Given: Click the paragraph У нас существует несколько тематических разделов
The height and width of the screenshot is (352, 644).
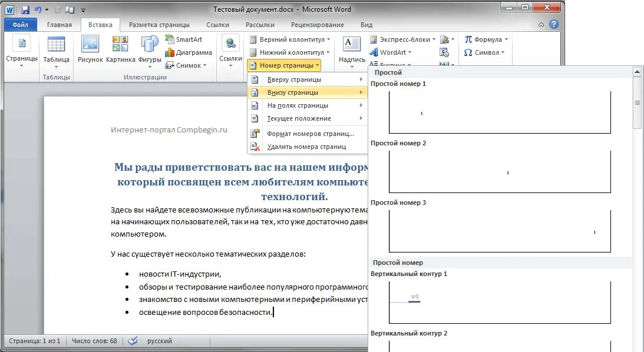Looking at the screenshot, I should pyautogui.click(x=208, y=254).
